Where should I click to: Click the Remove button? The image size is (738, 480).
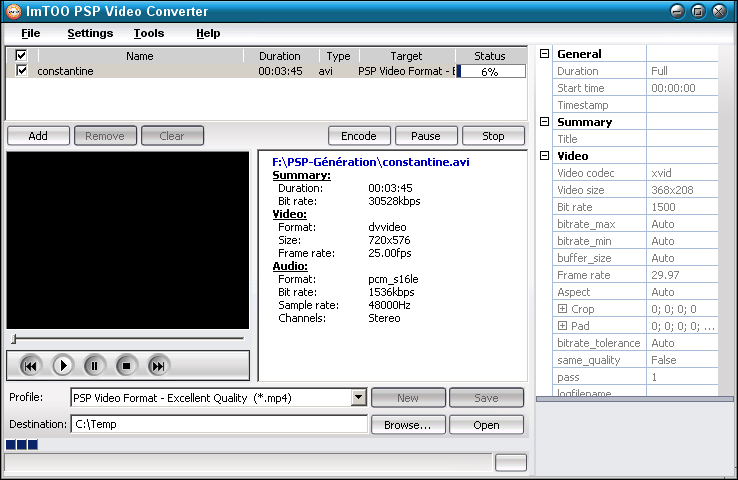click(x=105, y=136)
